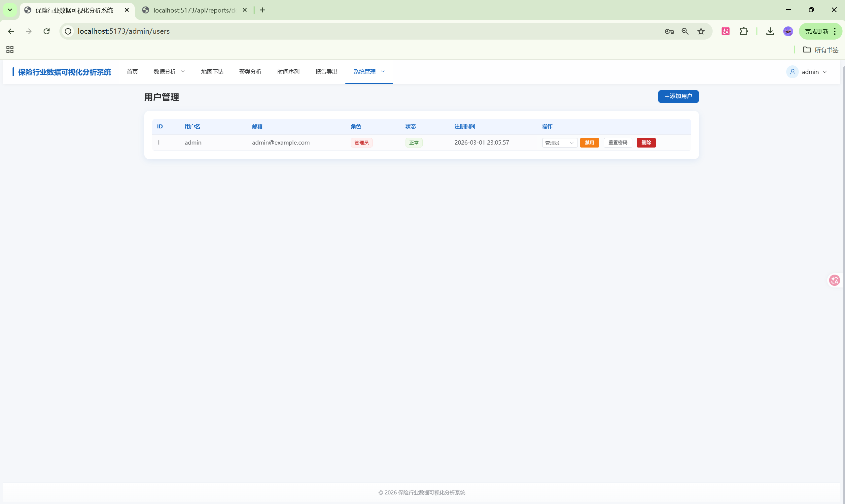Click the 添加用户 button
This screenshot has height=504, width=845.
(x=678, y=96)
